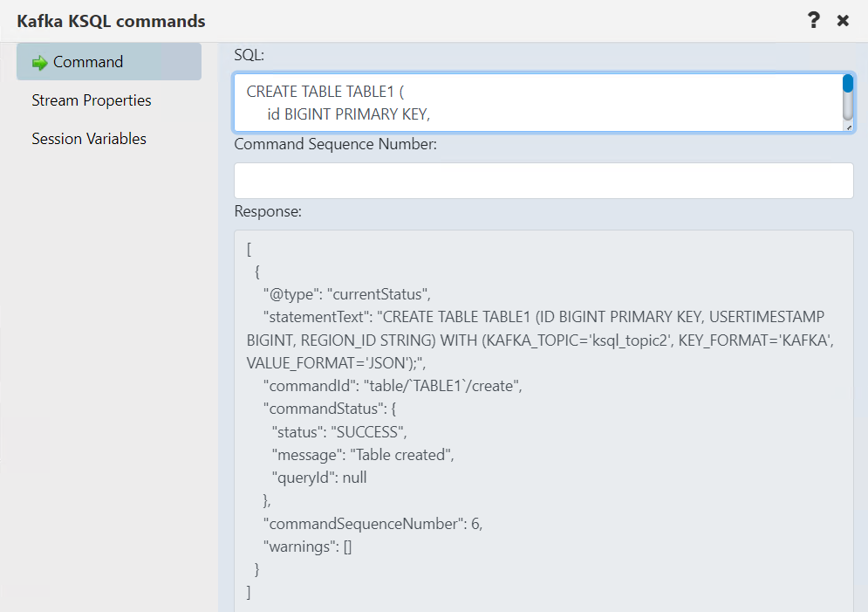This screenshot has width=868, height=612.
Task: Click the SQL text area scrollbar thumb
Action: tap(848, 84)
